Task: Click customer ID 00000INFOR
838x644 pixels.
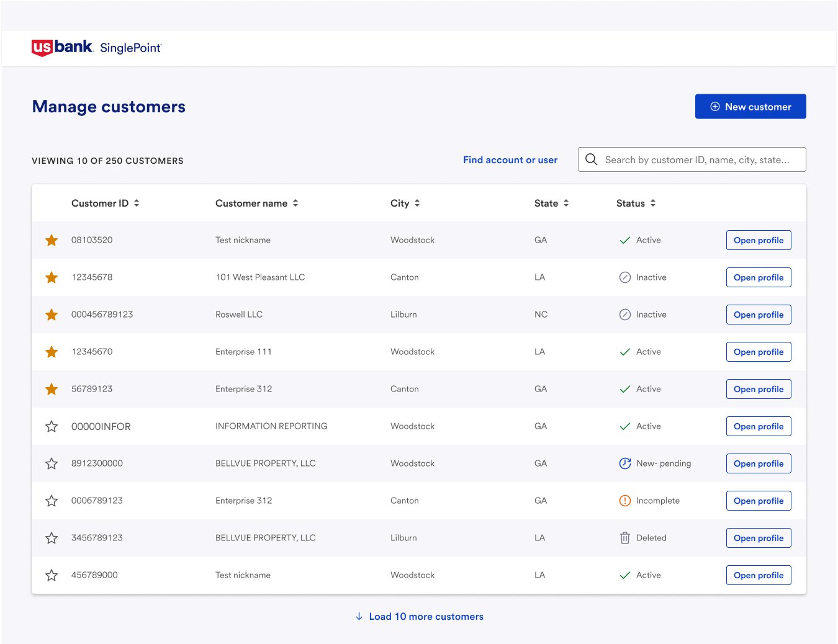Action: (101, 426)
